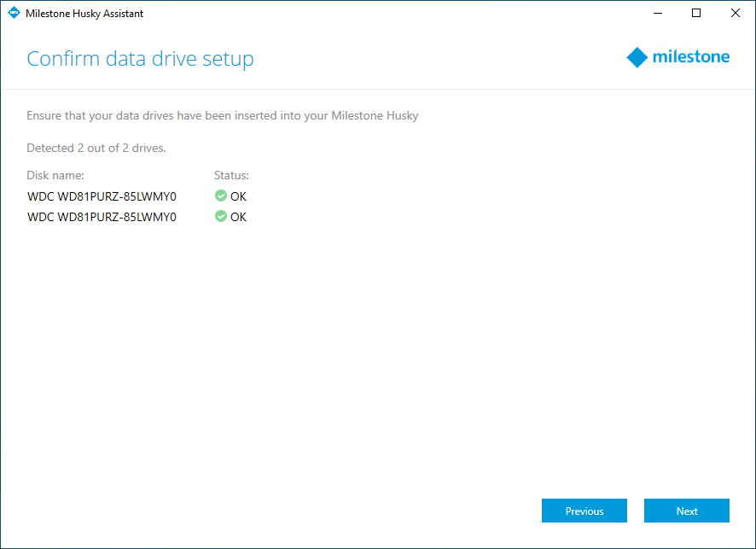
Task: Close the Milestone Husky Assistant window
Action: [735, 13]
